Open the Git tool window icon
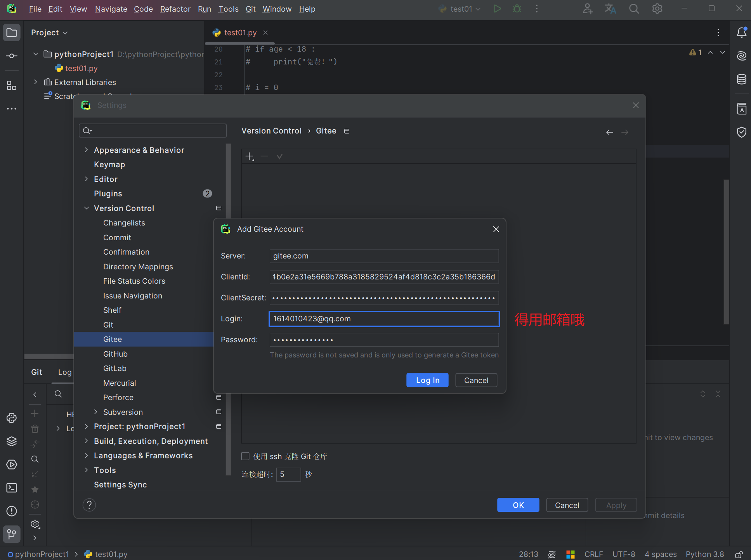Image resolution: width=751 pixels, height=560 pixels. pyautogui.click(x=12, y=534)
